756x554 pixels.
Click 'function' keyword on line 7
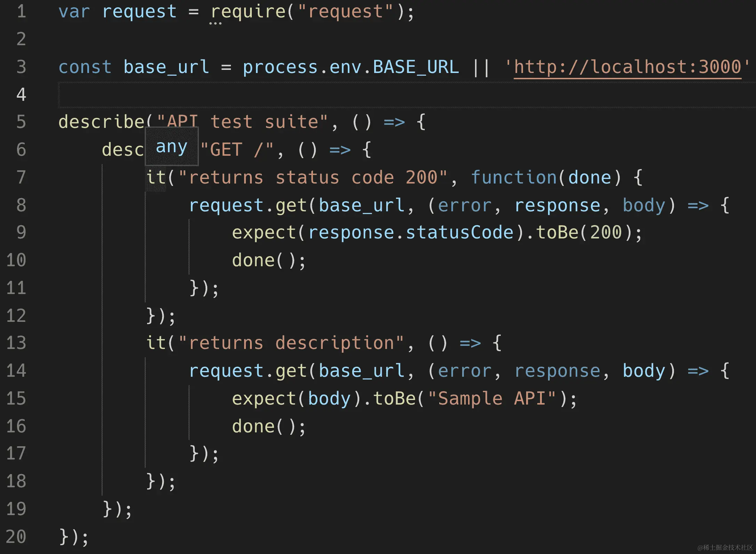pyautogui.click(x=514, y=177)
